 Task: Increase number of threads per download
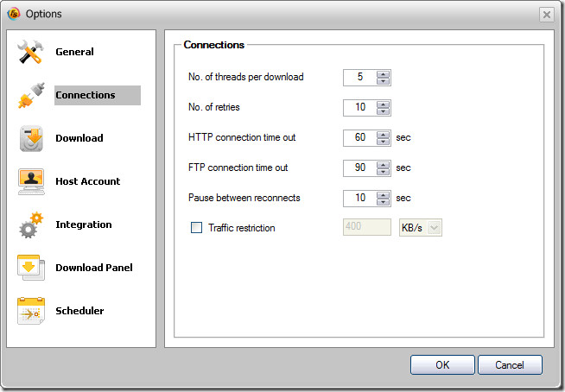pyautogui.click(x=383, y=74)
